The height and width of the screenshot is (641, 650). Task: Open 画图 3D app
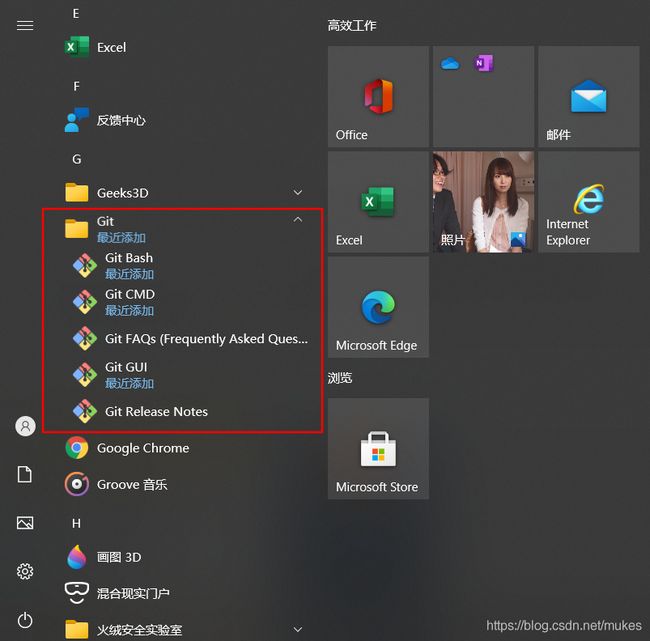pyautogui.click(x=181, y=557)
